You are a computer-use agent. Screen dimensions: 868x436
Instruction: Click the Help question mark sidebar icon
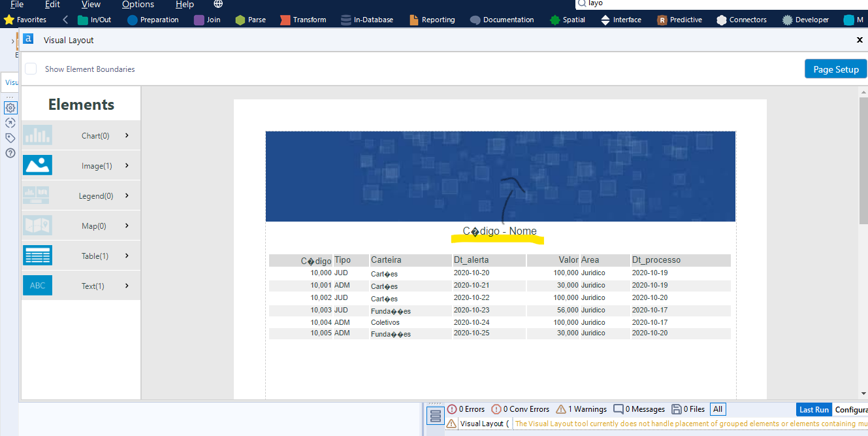(x=10, y=153)
